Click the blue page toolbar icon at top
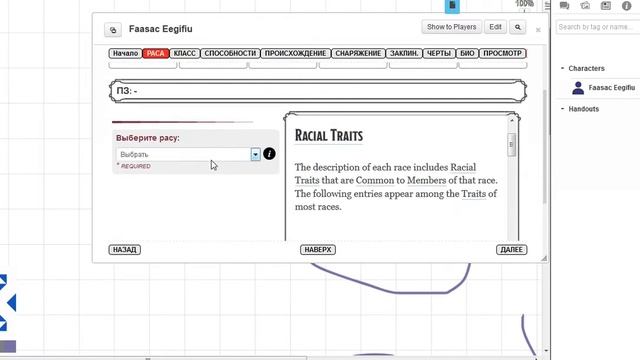The width and height of the screenshot is (640, 360). point(452,6)
